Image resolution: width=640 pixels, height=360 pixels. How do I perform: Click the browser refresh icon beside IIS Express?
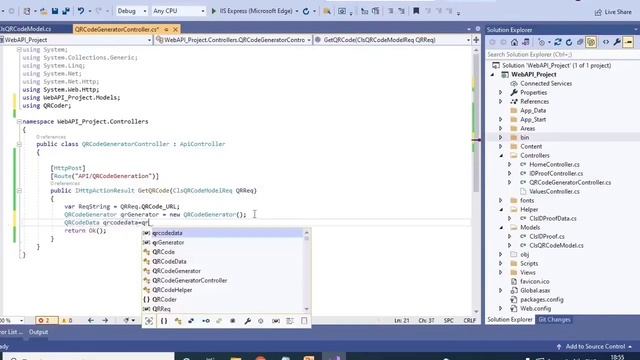306,11
